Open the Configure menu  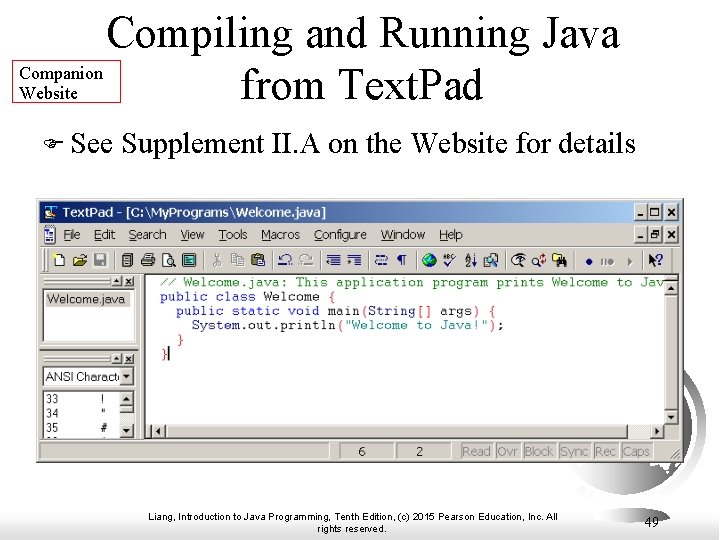pyautogui.click(x=340, y=235)
